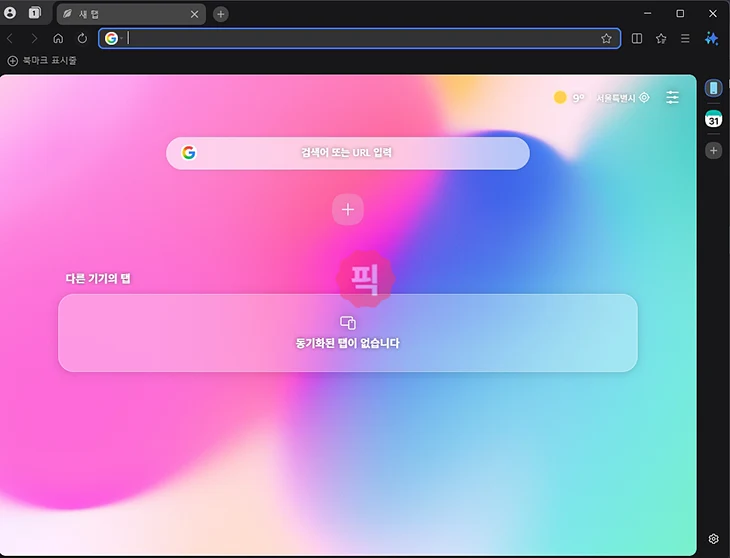Click 동기화된 탭이 없습니다 message
Image resolution: width=730 pixels, height=558 pixels.
click(348, 343)
